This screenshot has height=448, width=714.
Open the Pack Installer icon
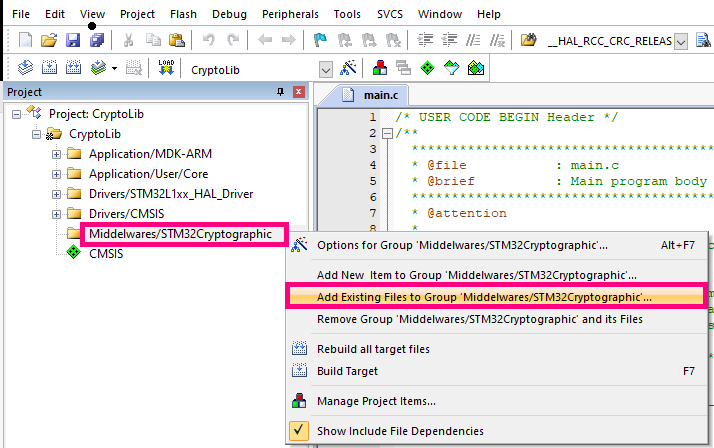tap(475, 68)
